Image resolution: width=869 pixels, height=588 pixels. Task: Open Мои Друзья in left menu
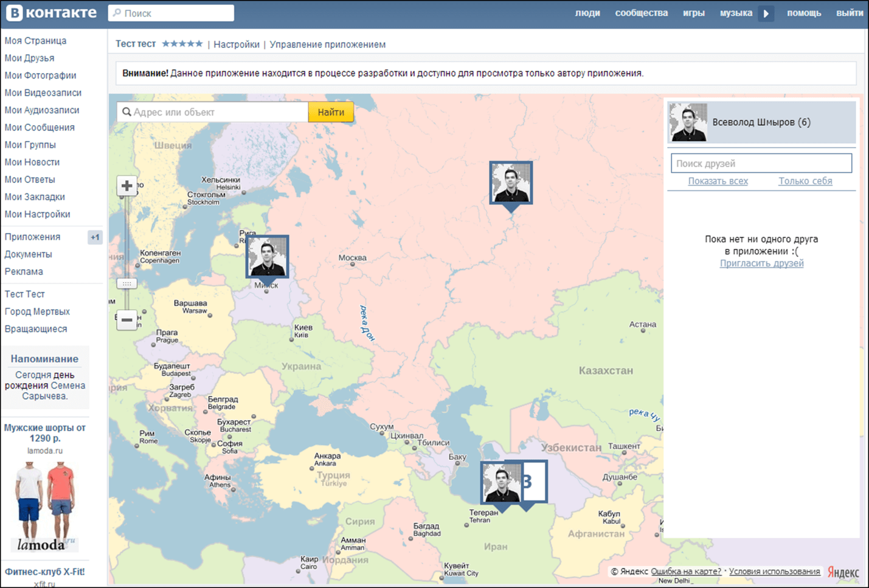pyautogui.click(x=29, y=58)
